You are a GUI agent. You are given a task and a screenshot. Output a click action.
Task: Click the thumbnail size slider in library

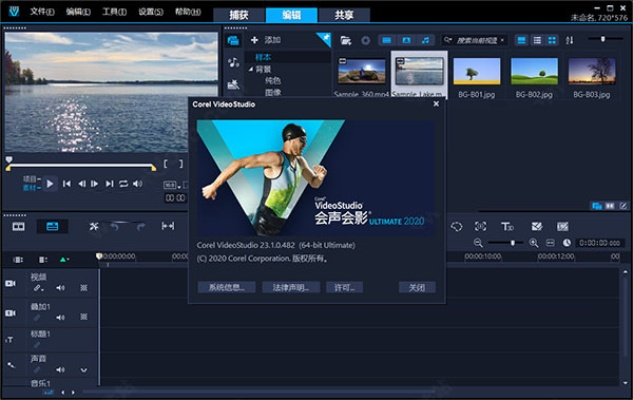click(603, 39)
